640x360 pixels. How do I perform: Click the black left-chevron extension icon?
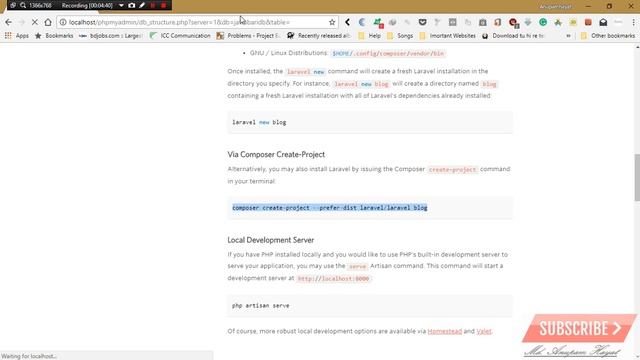(x=347, y=22)
